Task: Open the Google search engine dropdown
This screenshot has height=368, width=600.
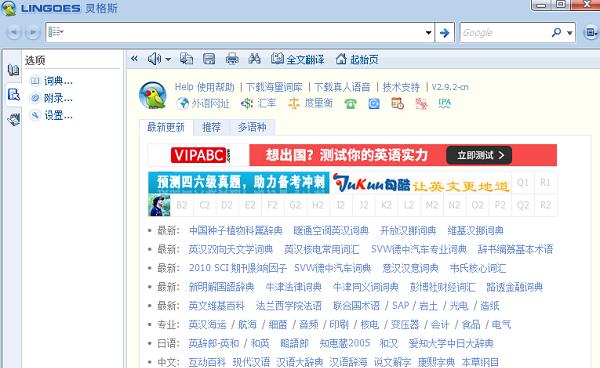Action: click(x=570, y=33)
